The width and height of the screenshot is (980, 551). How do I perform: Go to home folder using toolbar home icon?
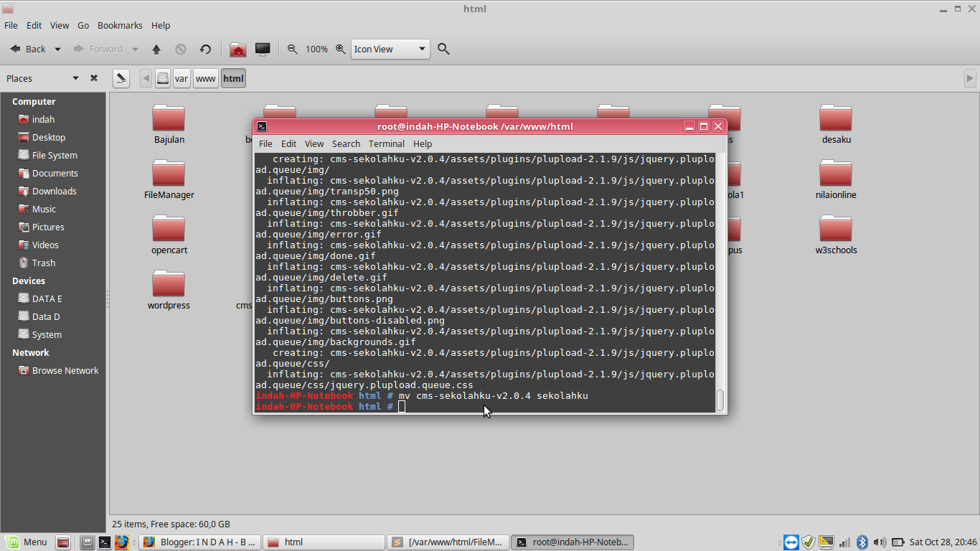238,49
